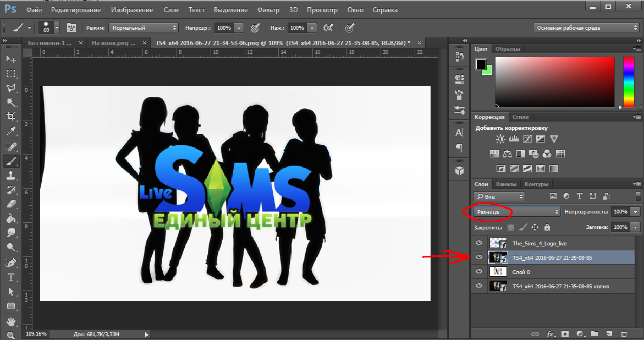
Task: Select the Paint Bucket tool
Action: pyautogui.click(x=11, y=218)
